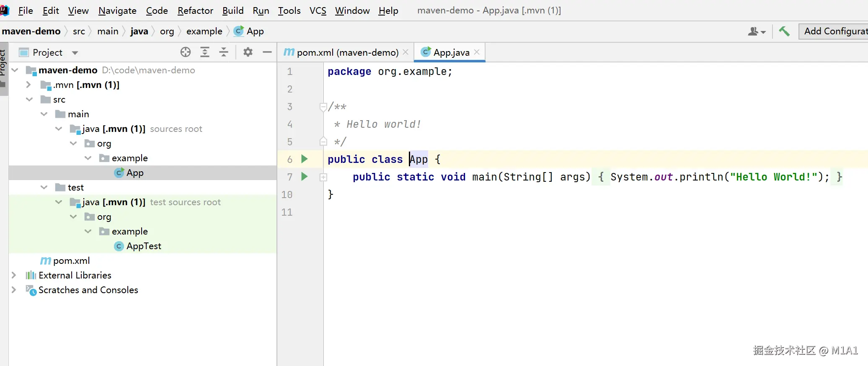The height and width of the screenshot is (366, 868).
Task: Open the Navigate menu
Action: 117,10
